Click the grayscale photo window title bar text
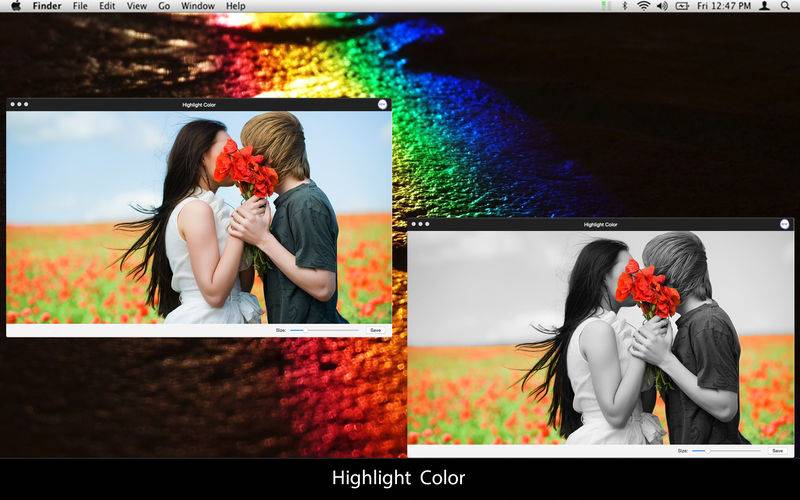This screenshot has height=500, width=800. click(x=601, y=224)
